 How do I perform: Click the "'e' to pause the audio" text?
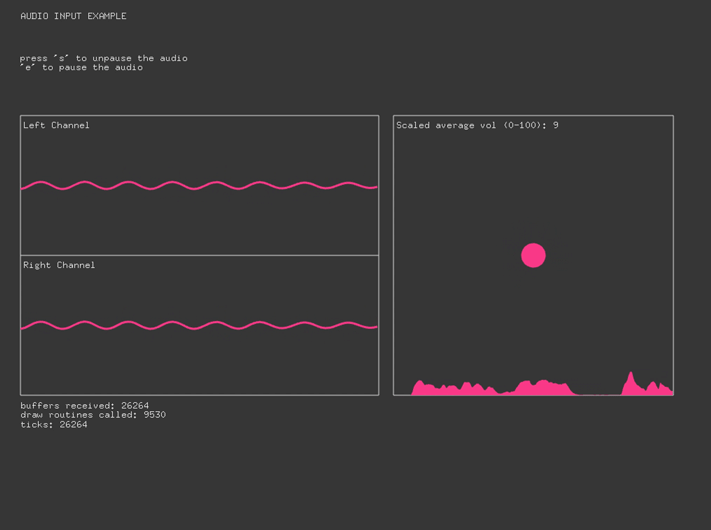(x=81, y=68)
